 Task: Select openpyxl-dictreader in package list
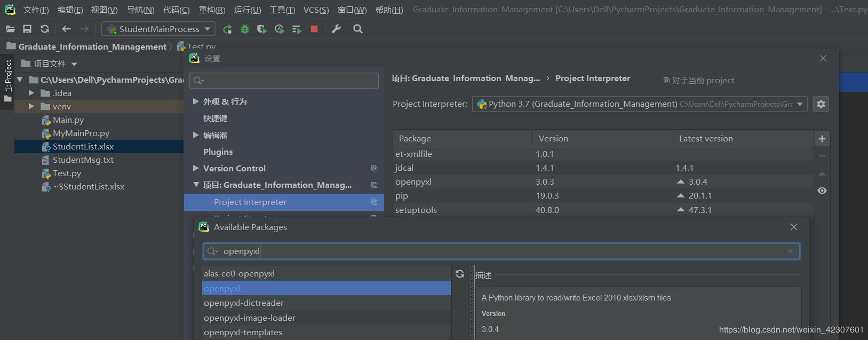tap(244, 303)
